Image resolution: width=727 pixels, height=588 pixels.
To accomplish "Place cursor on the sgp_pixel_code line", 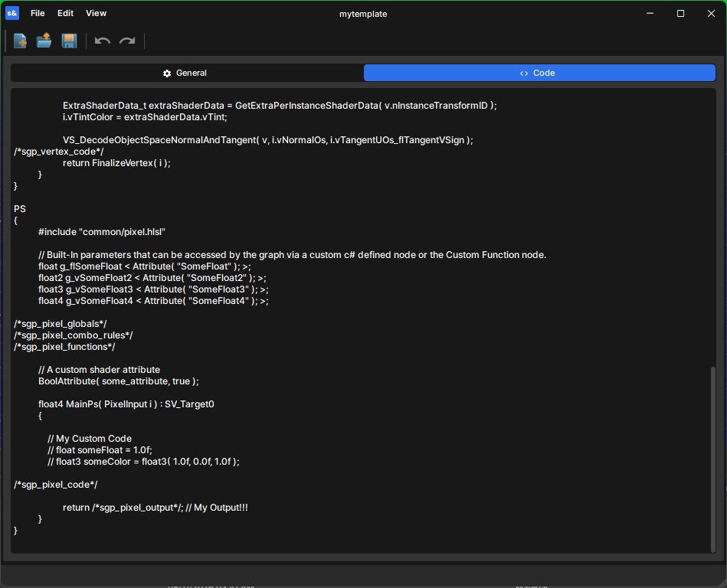I will click(56, 484).
